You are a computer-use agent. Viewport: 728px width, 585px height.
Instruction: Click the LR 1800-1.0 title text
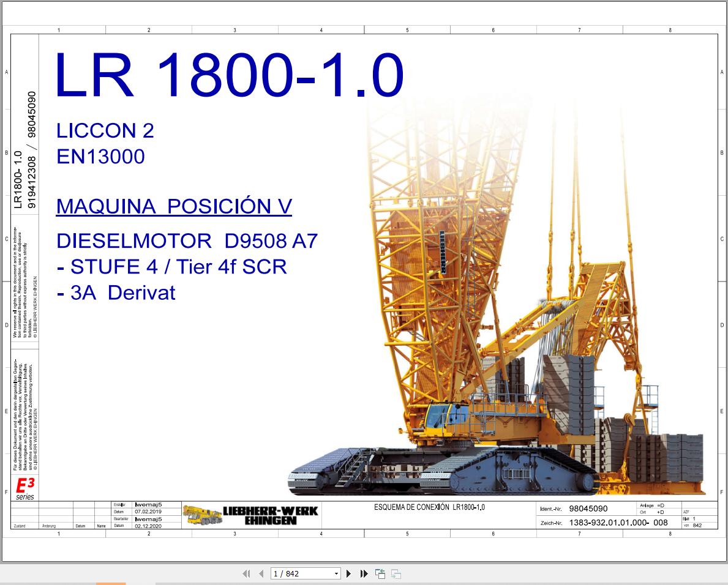pos(230,75)
